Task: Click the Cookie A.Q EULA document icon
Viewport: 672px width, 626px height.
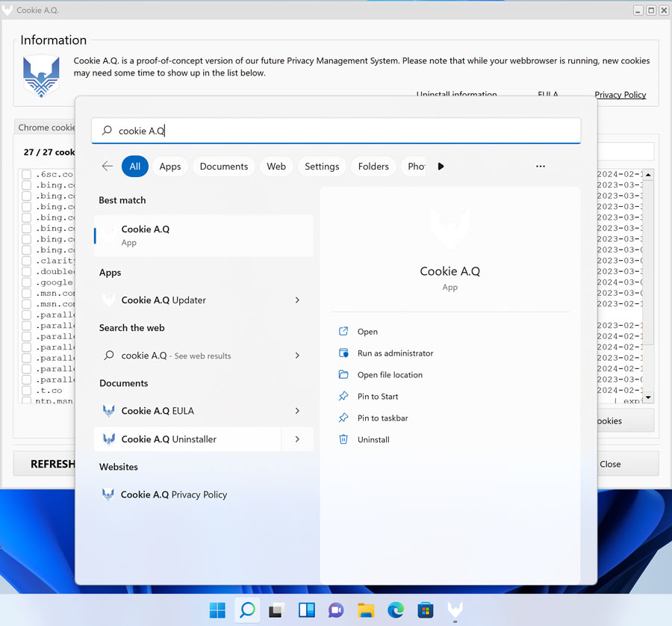Action: click(x=109, y=411)
